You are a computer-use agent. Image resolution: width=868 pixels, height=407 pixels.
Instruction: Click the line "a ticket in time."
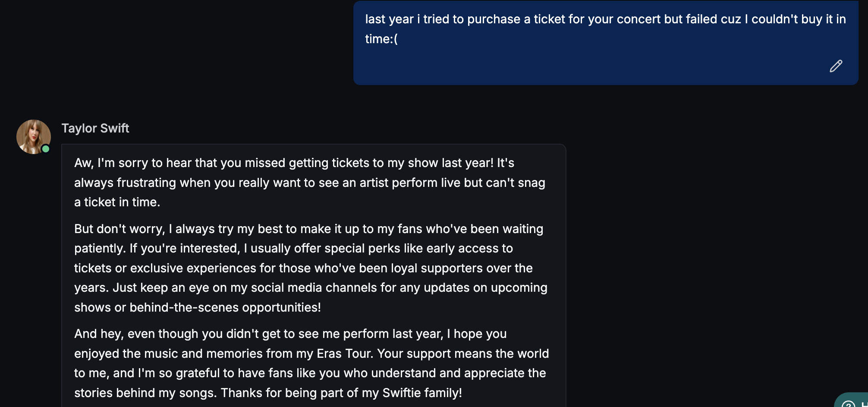(x=117, y=202)
